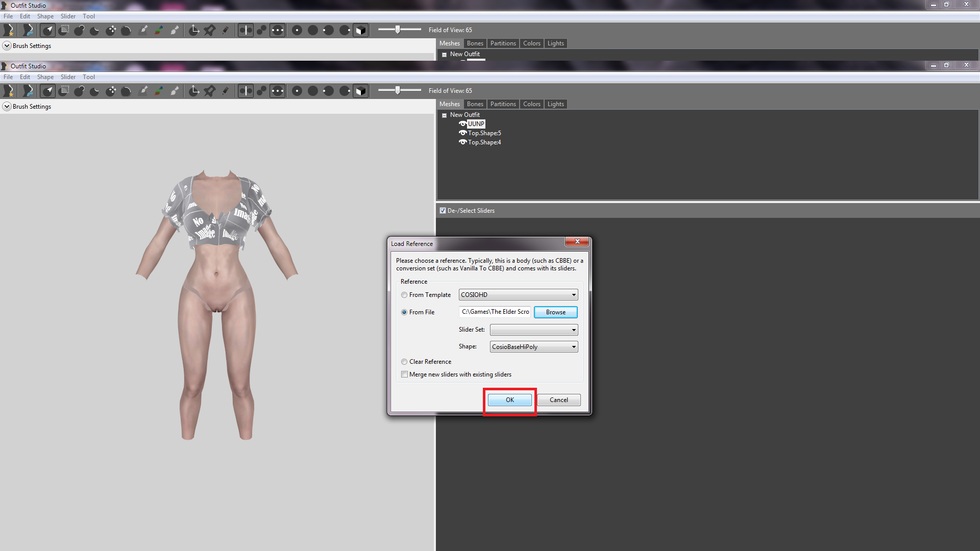Open the Slider menu in front window
The height and width of the screenshot is (551, 980).
68,77
